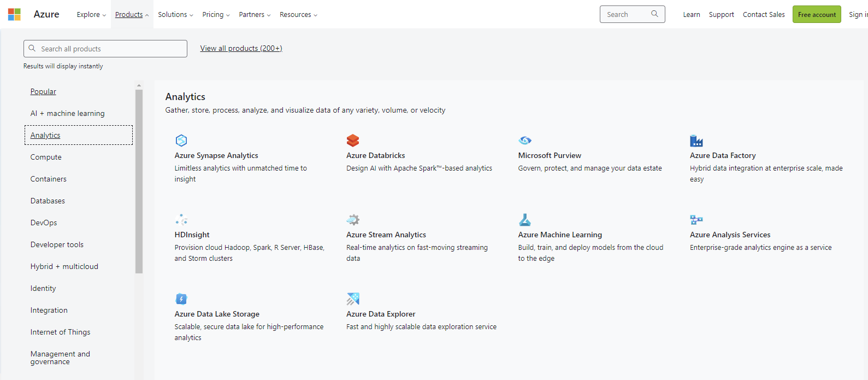The width and height of the screenshot is (868, 380).
Task: Choose Databases from the category list
Action: click(x=48, y=201)
